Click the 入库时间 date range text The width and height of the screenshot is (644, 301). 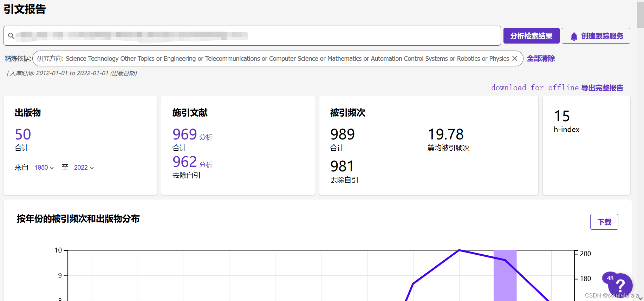(72, 73)
